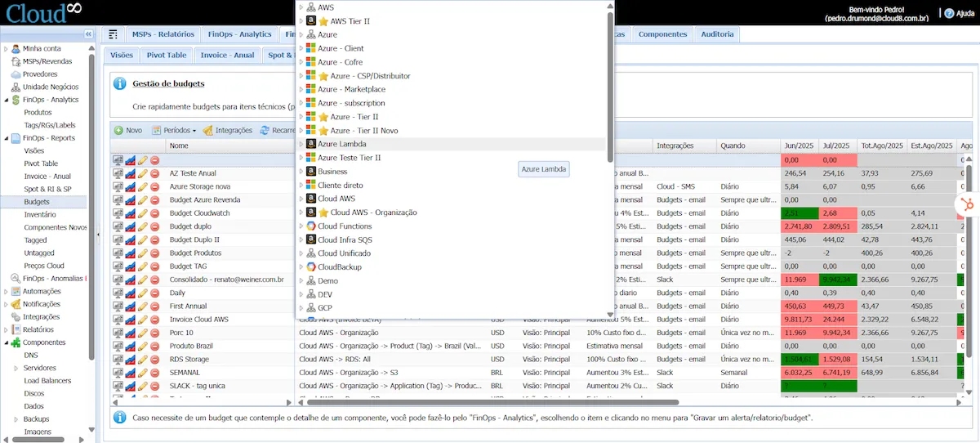Image resolution: width=980 pixels, height=443 pixels.
Task: Open the Visões sub-tab
Action: [x=121, y=56]
